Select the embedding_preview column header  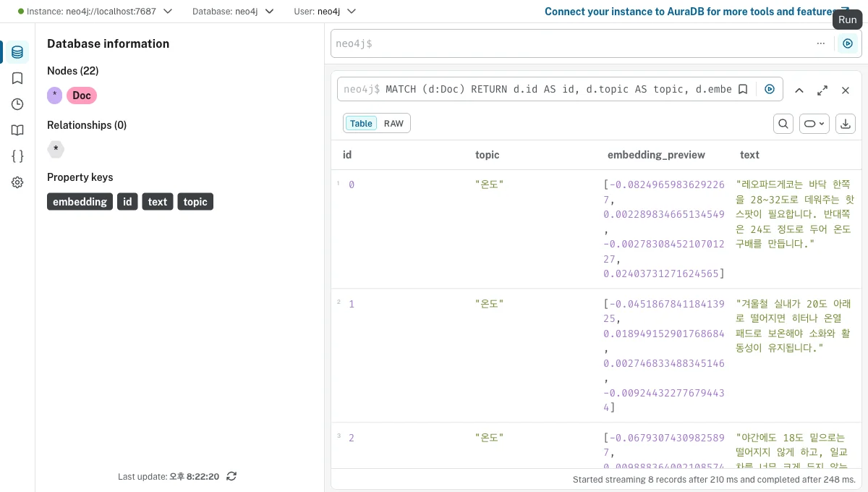(656, 155)
